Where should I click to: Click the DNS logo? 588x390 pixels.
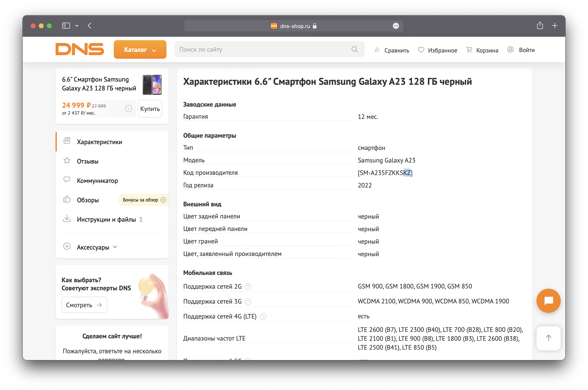coord(80,49)
